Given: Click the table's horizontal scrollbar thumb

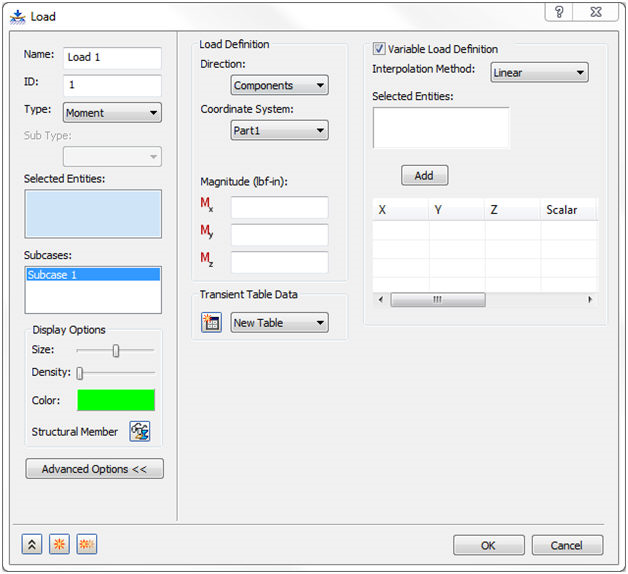Looking at the screenshot, I should (438, 299).
